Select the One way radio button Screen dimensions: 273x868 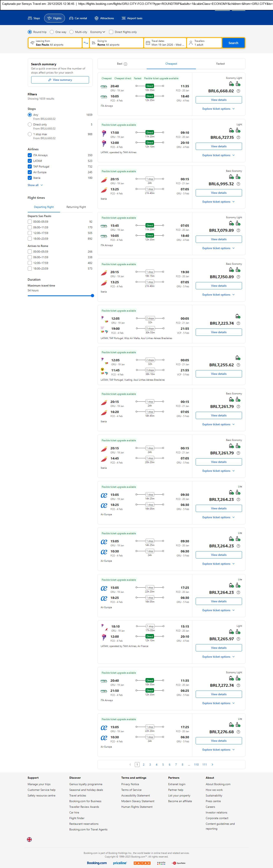[x=52, y=32]
